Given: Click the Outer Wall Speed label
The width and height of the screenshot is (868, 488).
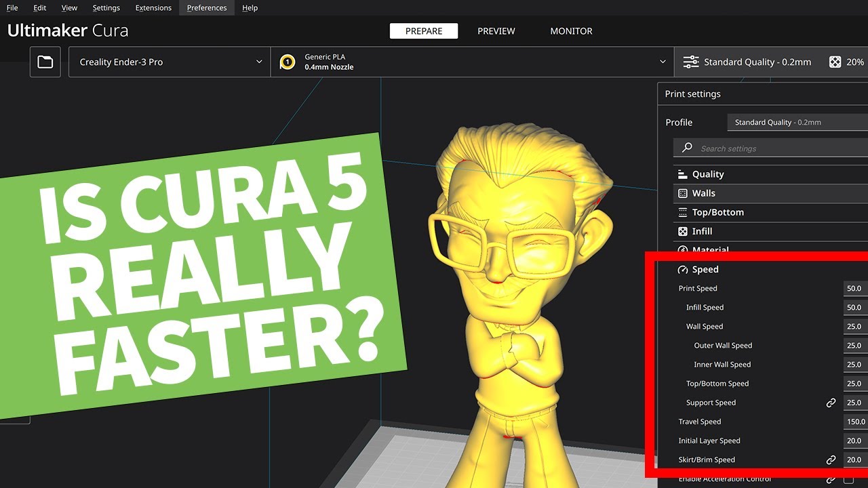Looking at the screenshot, I should [x=723, y=346].
